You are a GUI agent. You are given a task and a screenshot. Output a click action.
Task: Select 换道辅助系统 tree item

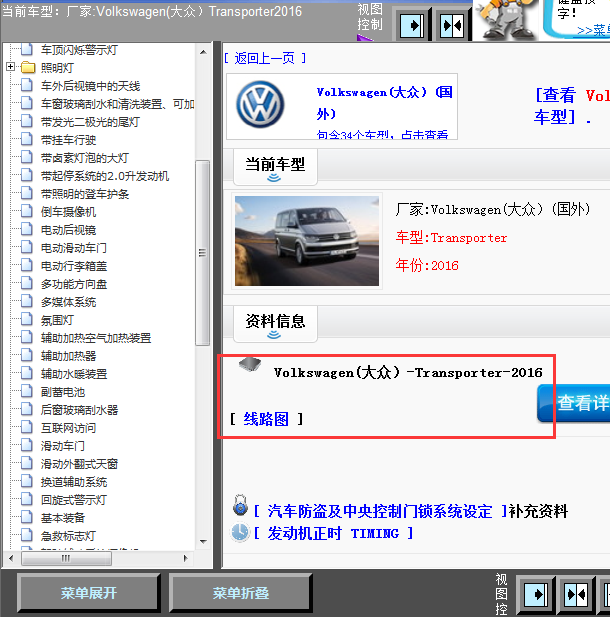tap(74, 482)
